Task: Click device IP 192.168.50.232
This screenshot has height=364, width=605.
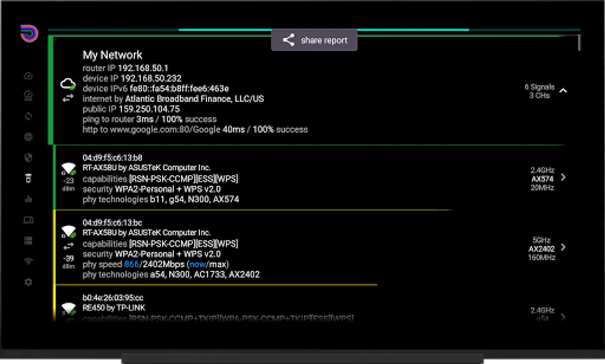Action: pos(132,78)
